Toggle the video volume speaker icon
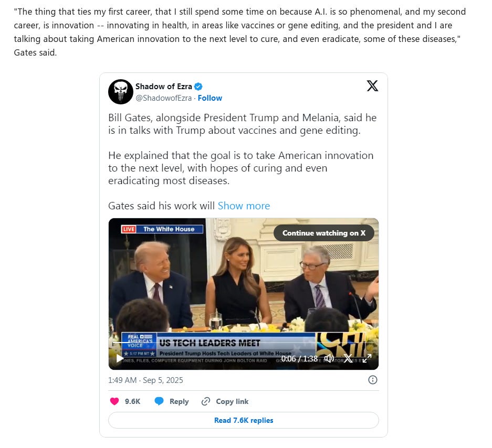Viewport: 492px width, 448px height. [329, 358]
